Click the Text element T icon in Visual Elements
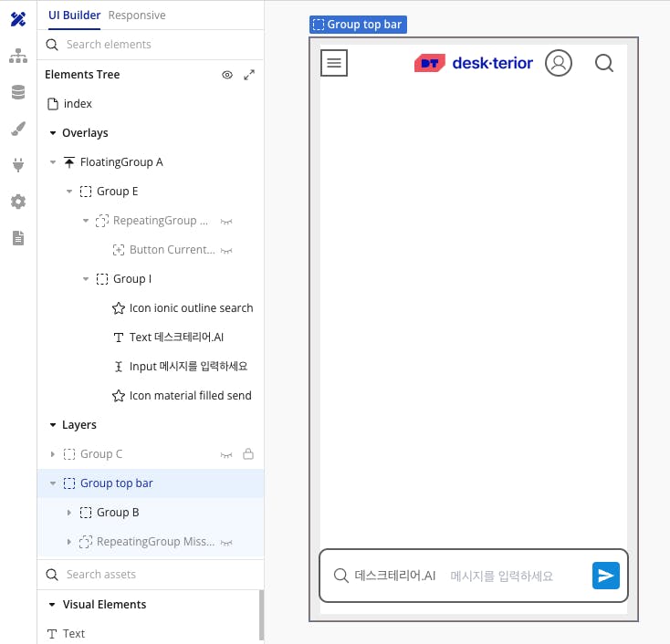The image size is (670, 644). coord(52,634)
